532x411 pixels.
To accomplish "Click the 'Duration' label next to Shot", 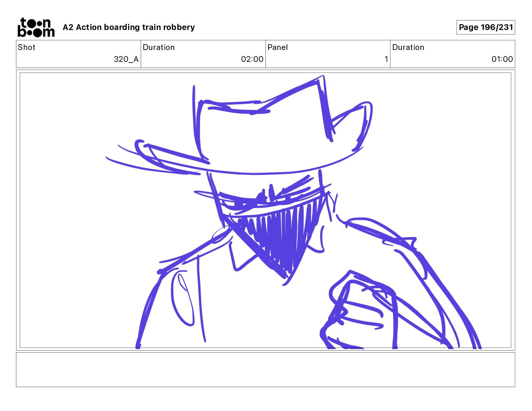I will [x=159, y=47].
